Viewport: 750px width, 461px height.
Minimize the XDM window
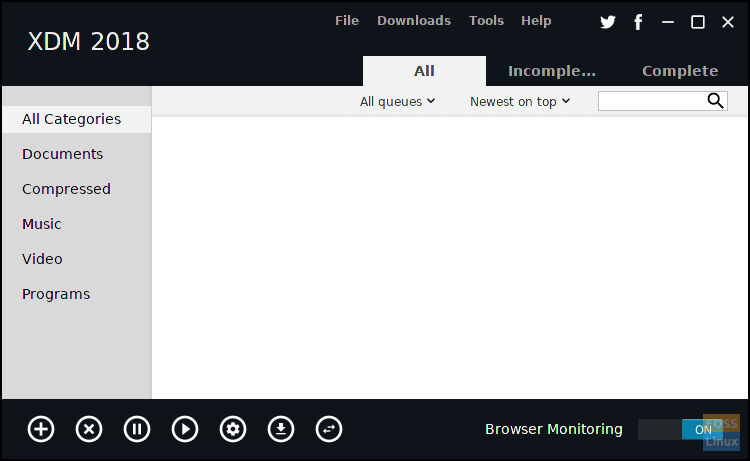tap(668, 22)
